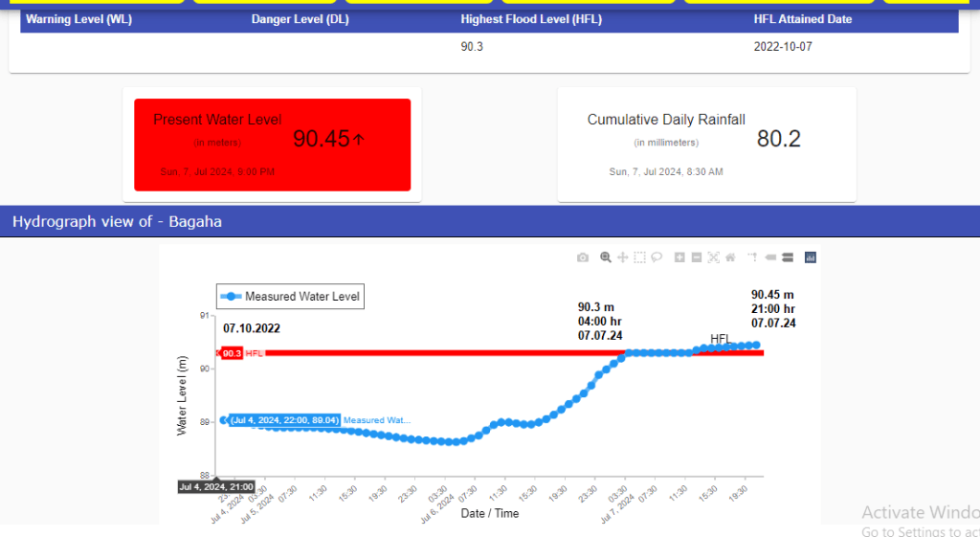This screenshot has height=537, width=980.
Task: Click the HFL Attained Date column header
Action: (x=802, y=19)
